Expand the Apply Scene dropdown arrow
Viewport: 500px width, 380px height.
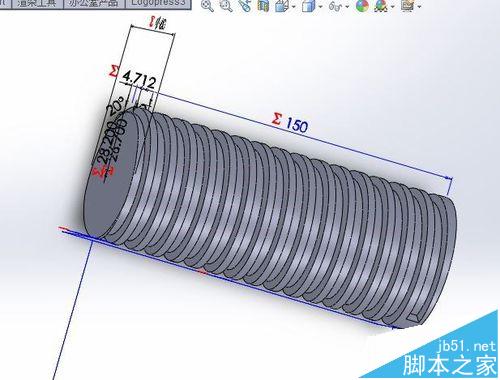click(392, 6)
